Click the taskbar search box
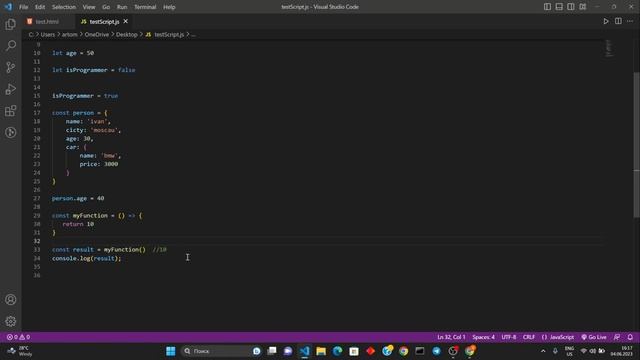Image resolution: width=640 pixels, height=360 pixels. tap(221, 351)
